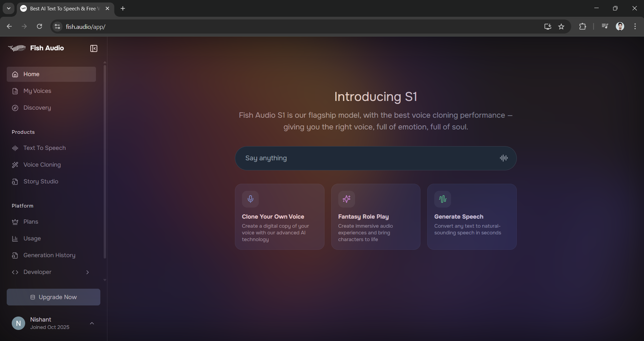This screenshot has width=644, height=341.
Task: Collapse the Nishant profile section
Action: (92, 323)
